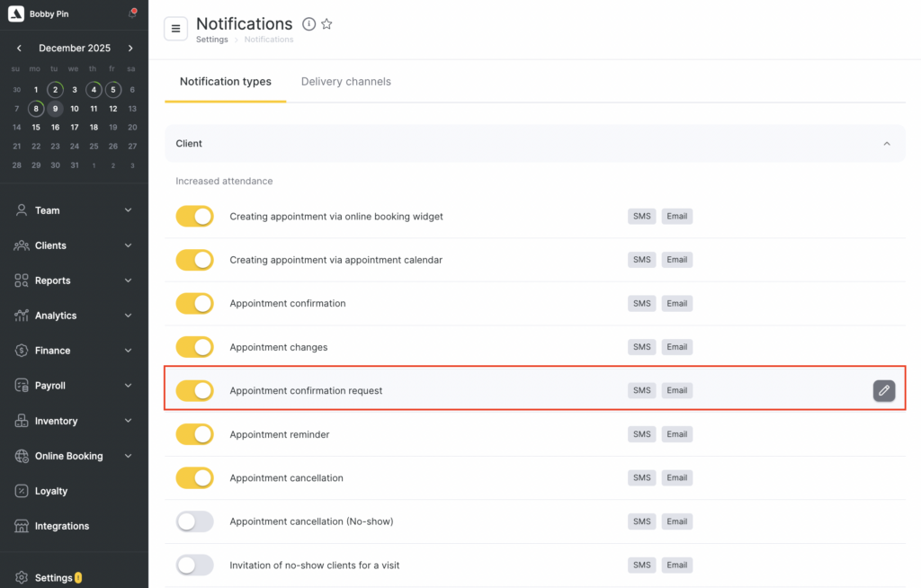This screenshot has width=921, height=588.
Task: Open the Loyalty section icon
Action: (22, 491)
